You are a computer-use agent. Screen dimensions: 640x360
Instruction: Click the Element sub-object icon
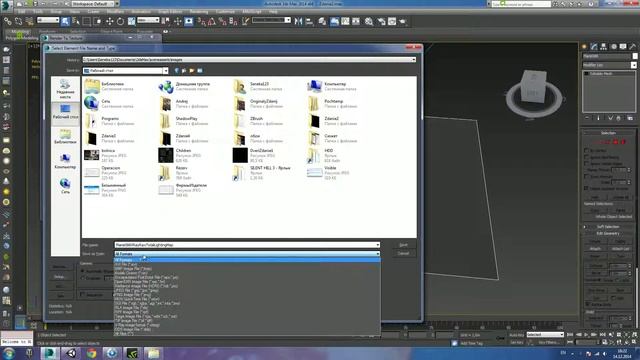click(x=623, y=142)
